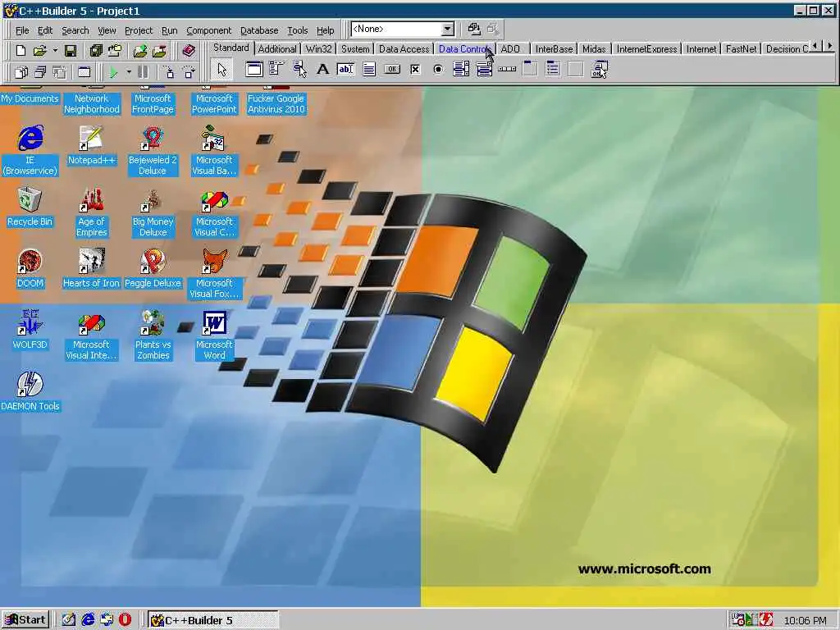This screenshot has height=630, width=840.
Task: Click the 10:06 PM system tray clock
Action: [x=805, y=620]
